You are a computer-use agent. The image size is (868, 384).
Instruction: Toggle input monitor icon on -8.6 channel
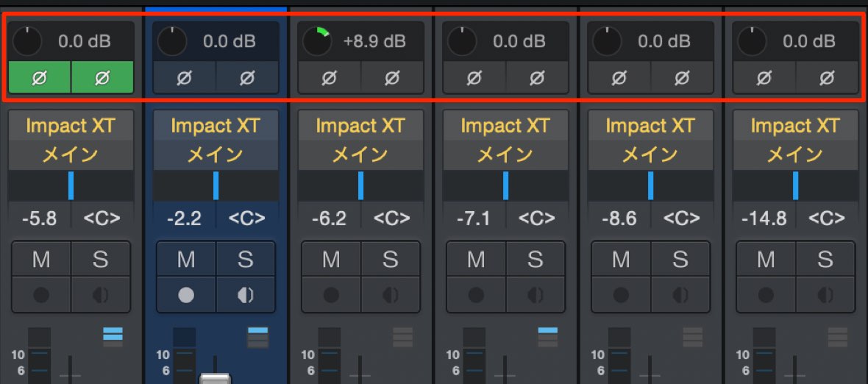(680, 295)
